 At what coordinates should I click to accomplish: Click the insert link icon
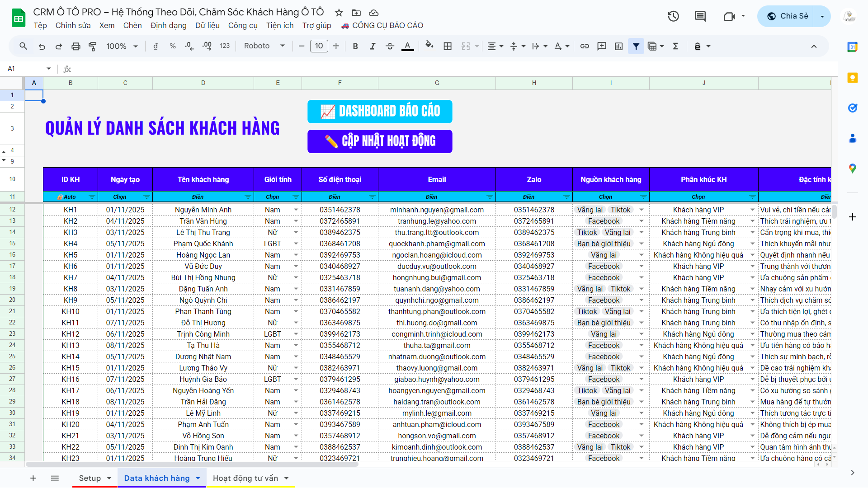pyautogui.click(x=585, y=46)
